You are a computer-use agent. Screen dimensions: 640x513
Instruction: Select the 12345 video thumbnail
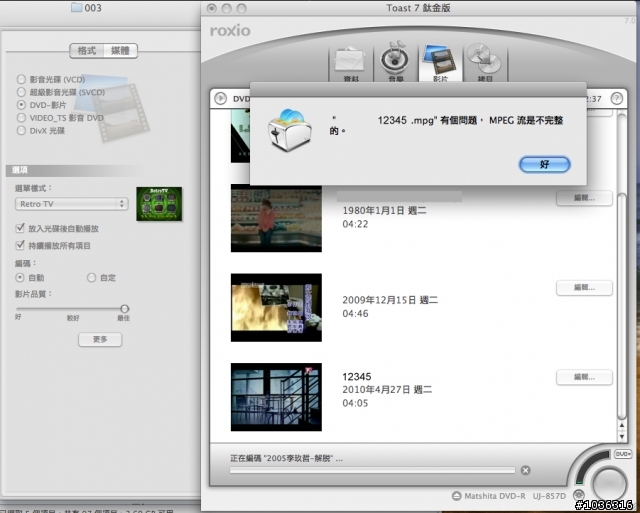[276, 397]
